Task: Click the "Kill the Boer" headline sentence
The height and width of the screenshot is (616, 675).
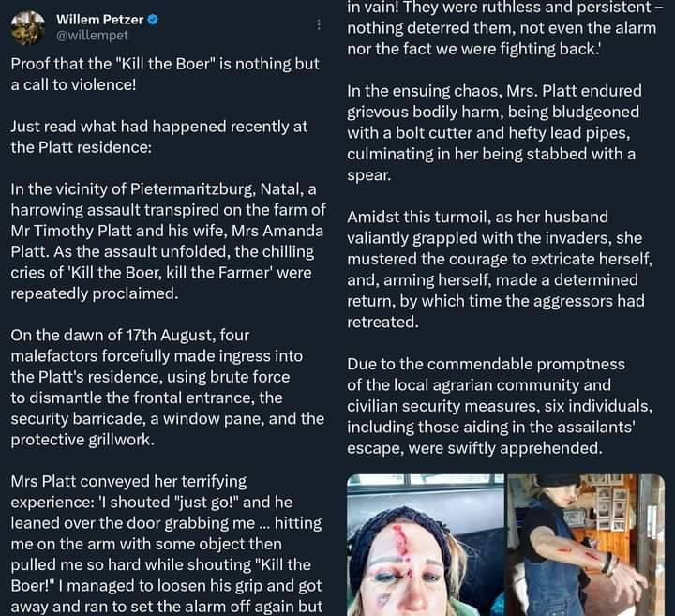Action: [x=165, y=74]
